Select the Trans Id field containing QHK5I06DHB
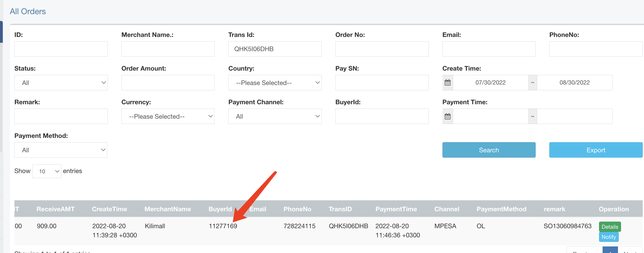 click(275, 49)
